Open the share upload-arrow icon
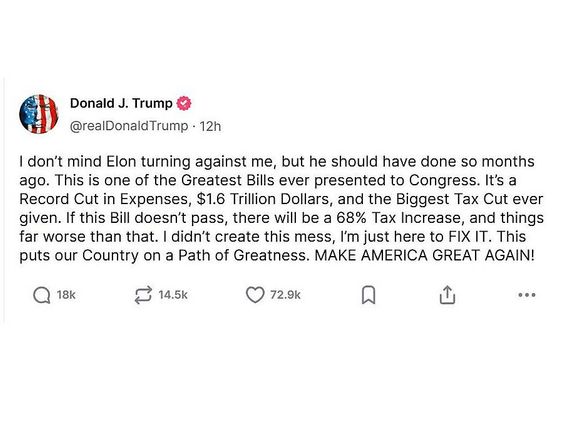The width and height of the screenshot is (576, 432). (447, 295)
